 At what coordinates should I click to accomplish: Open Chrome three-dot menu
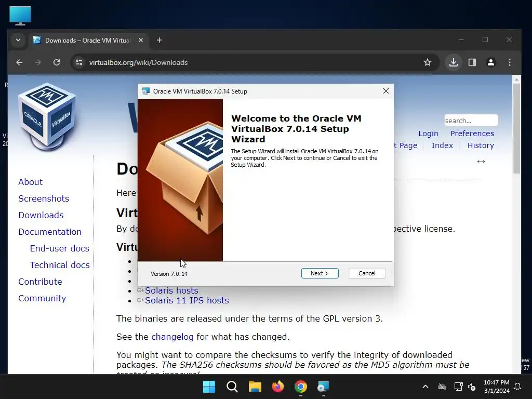pos(509,62)
